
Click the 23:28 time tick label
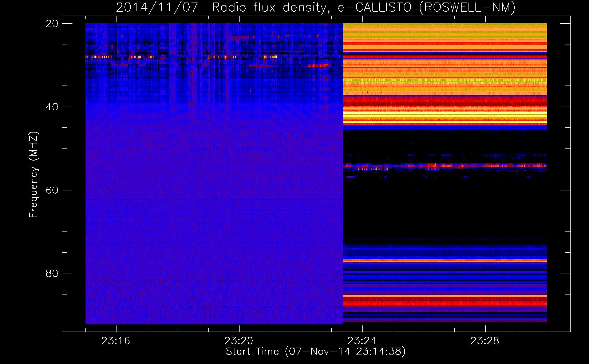[x=485, y=341]
